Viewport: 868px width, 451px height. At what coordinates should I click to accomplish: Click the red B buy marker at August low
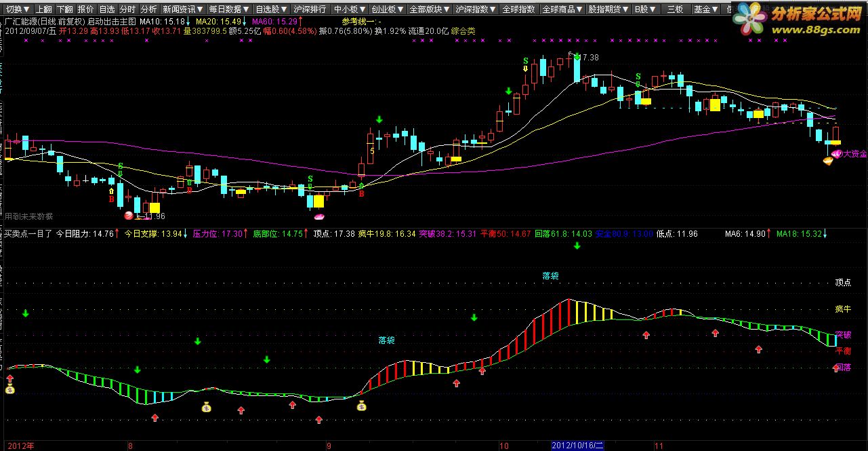[x=111, y=199]
